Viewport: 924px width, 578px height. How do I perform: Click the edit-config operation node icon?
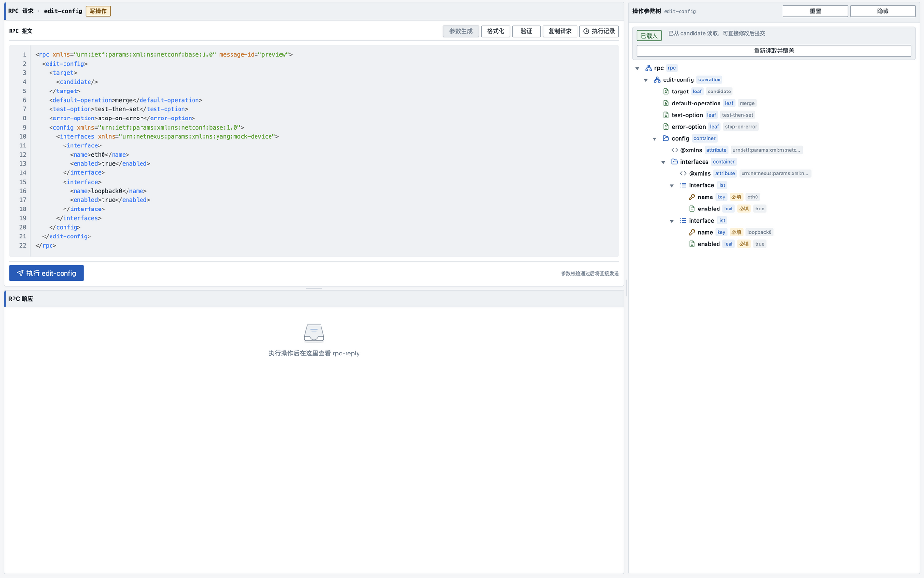(657, 80)
